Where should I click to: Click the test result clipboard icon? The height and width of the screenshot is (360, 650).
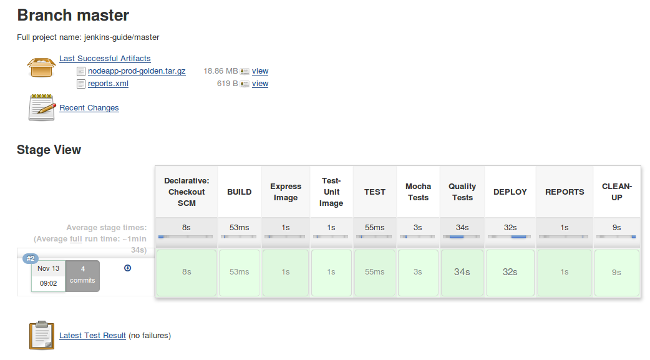point(41,335)
